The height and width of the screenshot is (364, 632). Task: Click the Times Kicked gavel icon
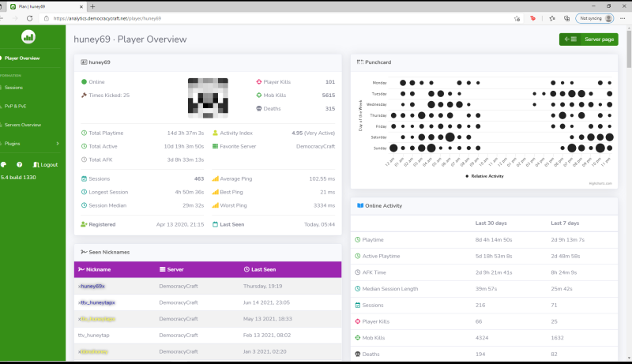tap(84, 95)
